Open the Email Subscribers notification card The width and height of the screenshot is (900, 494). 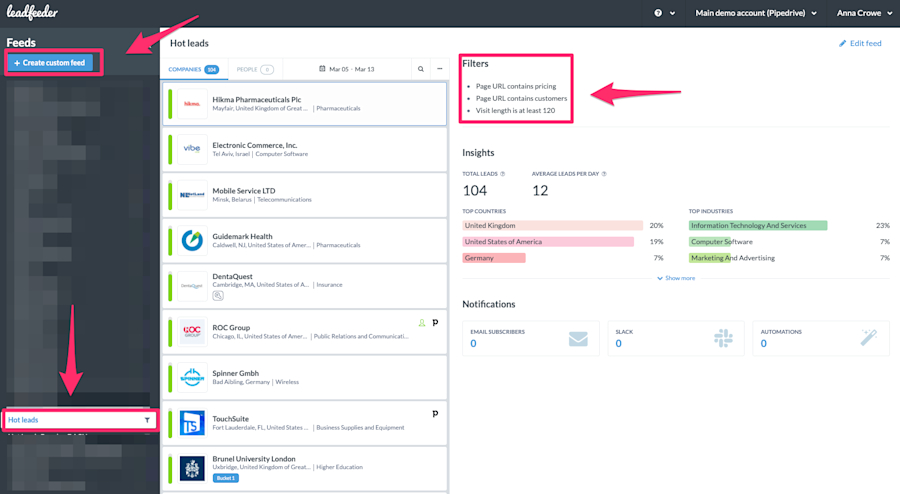[x=530, y=339]
